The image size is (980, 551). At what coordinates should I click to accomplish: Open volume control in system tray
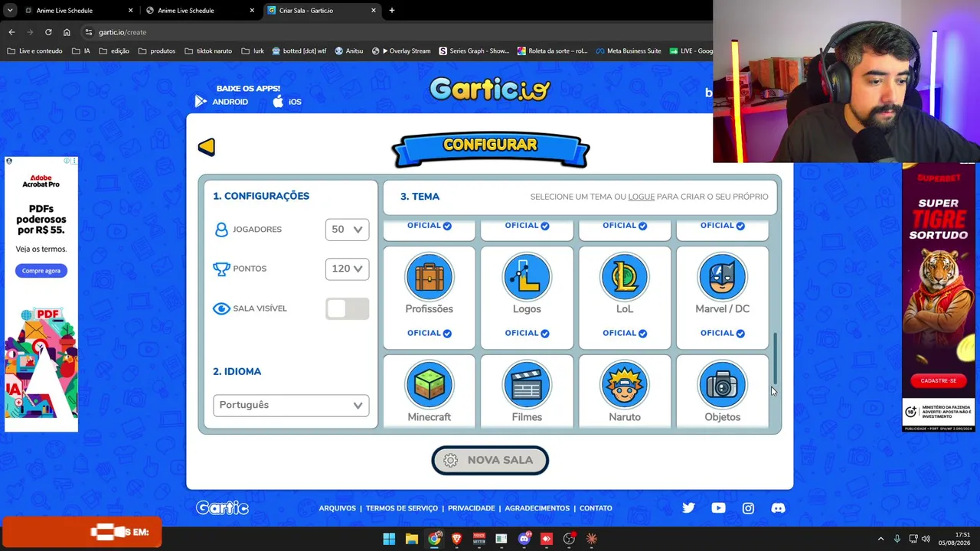tap(926, 539)
